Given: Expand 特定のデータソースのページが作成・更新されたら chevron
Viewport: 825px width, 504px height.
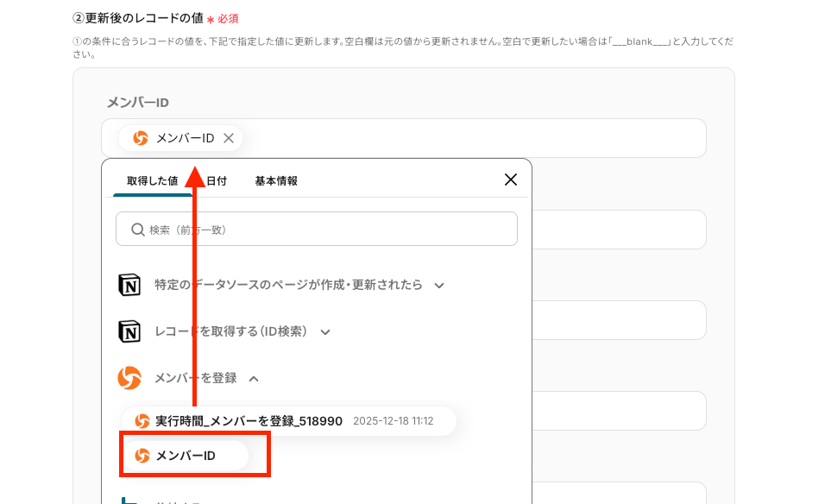Looking at the screenshot, I should (x=439, y=286).
